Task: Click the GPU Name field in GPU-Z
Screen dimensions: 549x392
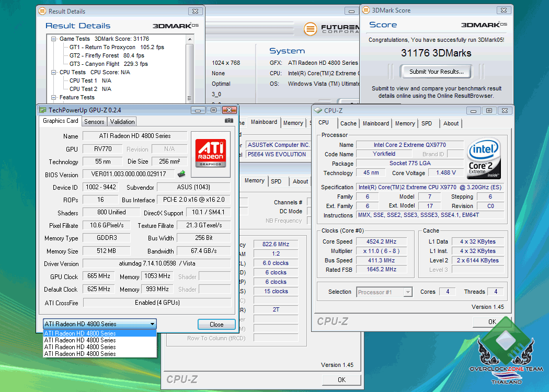Action: [135, 136]
